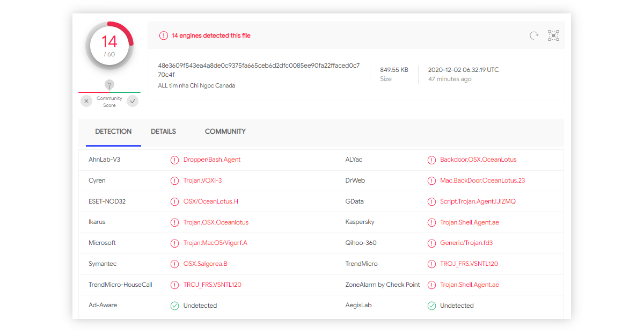Select the Trojan.VOXI-3 result
This screenshot has height=333, width=644.
202,180
